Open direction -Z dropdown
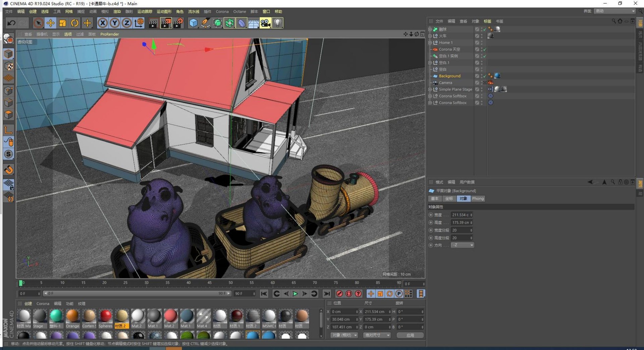This screenshot has width=644, height=350. (x=463, y=245)
